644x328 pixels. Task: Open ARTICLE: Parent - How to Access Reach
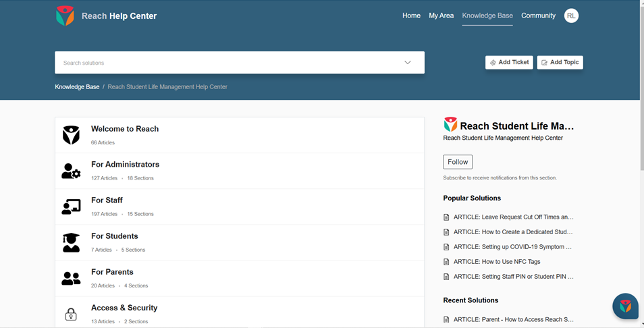point(514,319)
